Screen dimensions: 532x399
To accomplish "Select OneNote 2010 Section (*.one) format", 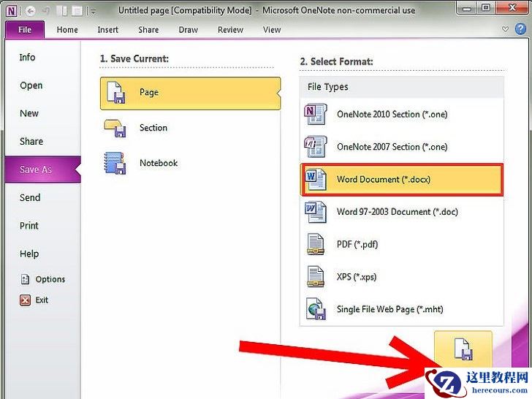I will point(402,114).
